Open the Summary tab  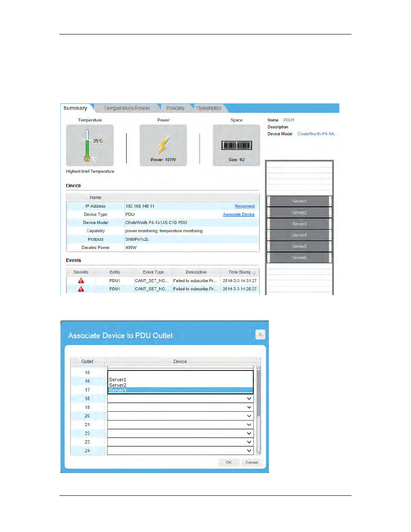pos(75,108)
